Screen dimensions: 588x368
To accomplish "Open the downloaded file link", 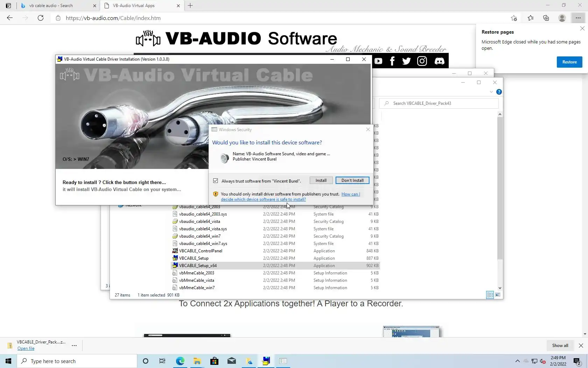I will pyautogui.click(x=26, y=348).
